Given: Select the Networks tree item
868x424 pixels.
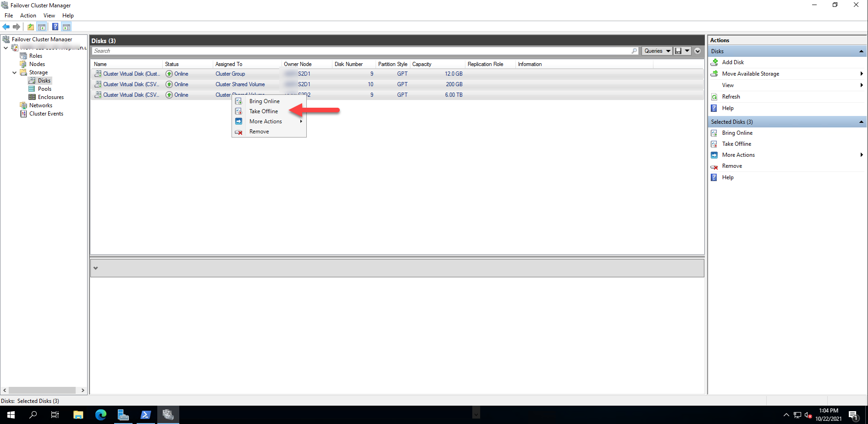Looking at the screenshot, I should tap(41, 105).
